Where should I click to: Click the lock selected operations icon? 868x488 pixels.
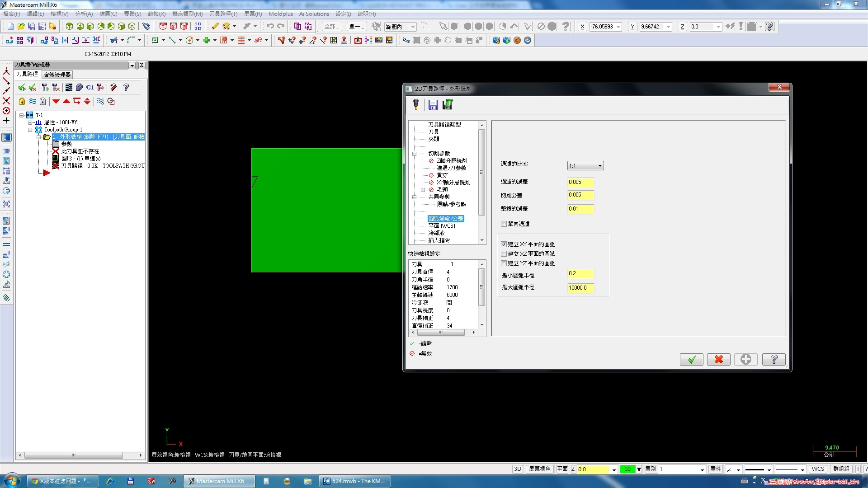pos(22,101)
